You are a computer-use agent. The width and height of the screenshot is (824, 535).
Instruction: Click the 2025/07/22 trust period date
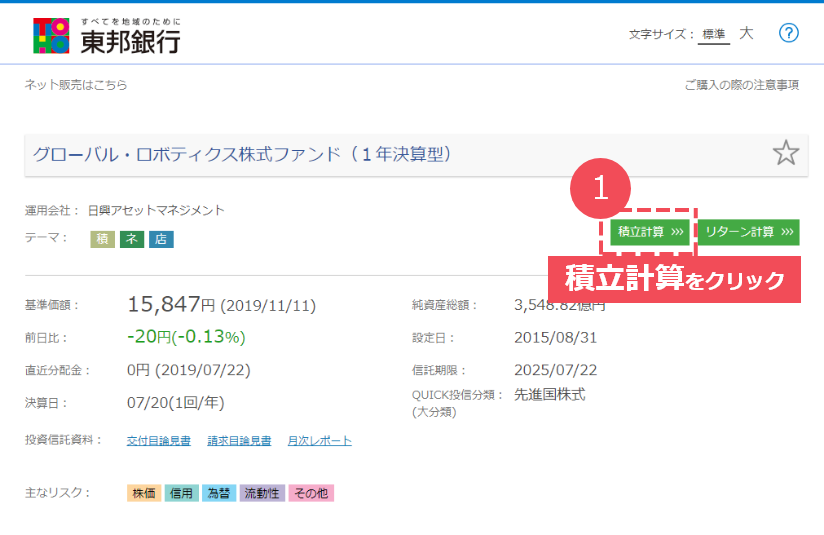point(555,370)
